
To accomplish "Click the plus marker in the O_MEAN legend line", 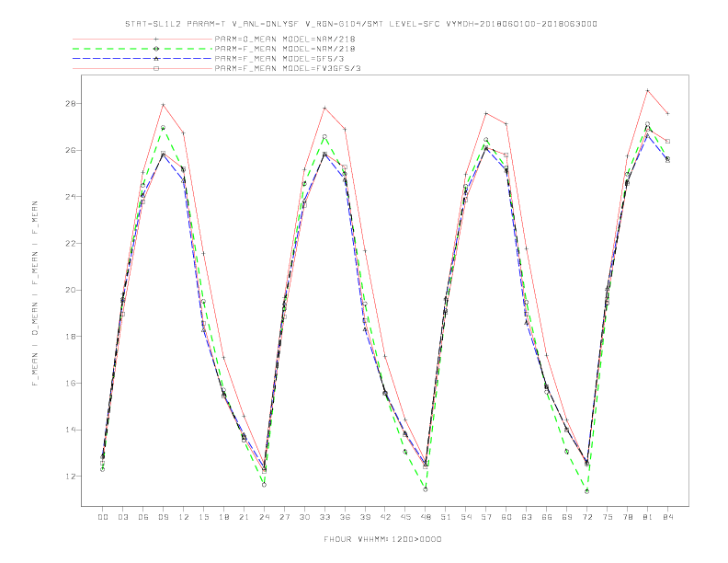I will (156, 39).
